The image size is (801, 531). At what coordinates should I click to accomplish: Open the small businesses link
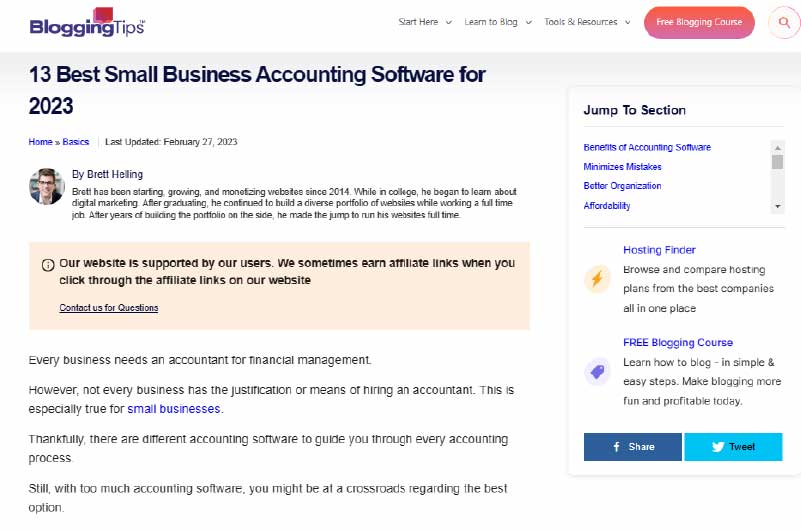[x=174, y=409]
